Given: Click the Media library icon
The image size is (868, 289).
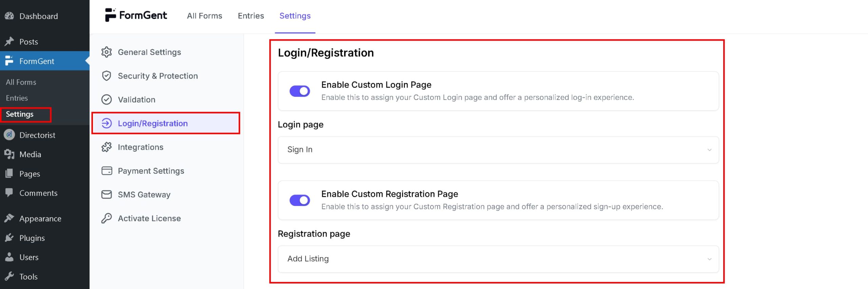Looking at the screenshot, I should pos(9,154).
